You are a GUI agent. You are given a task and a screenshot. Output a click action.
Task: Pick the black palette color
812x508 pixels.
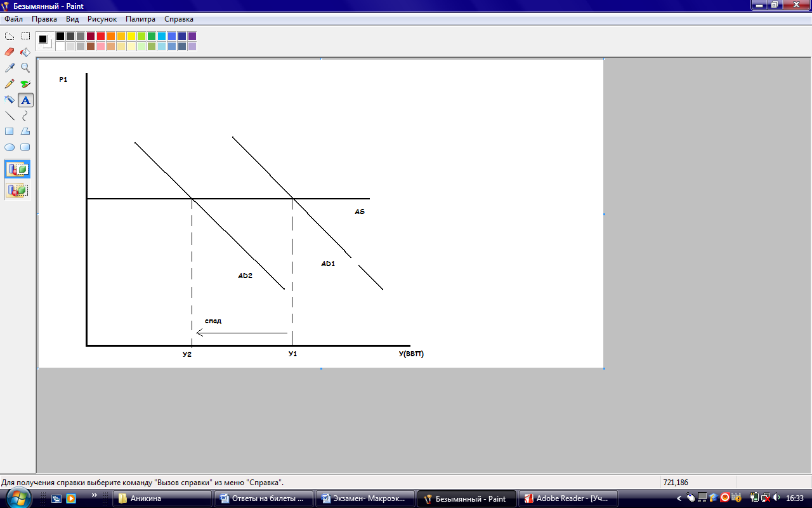coord(60,36)
